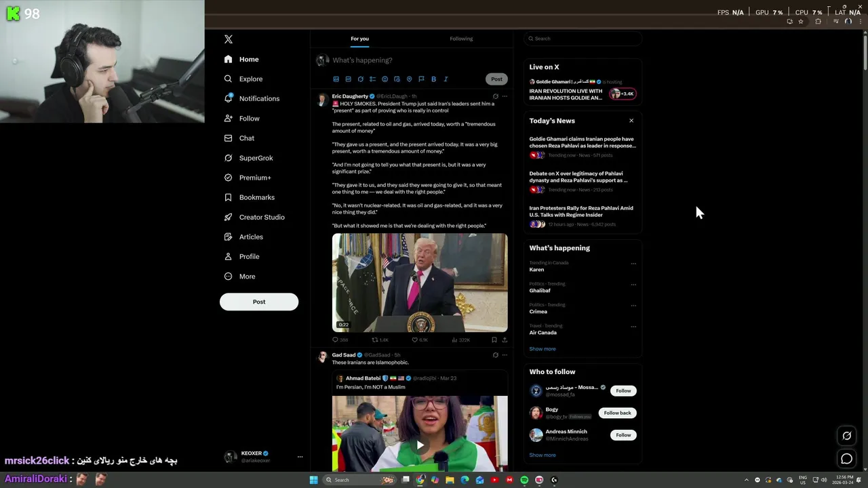Viewport: 868px width, 488px height.
Task: Close the Today's News panel
Action: tap(631, 121)
